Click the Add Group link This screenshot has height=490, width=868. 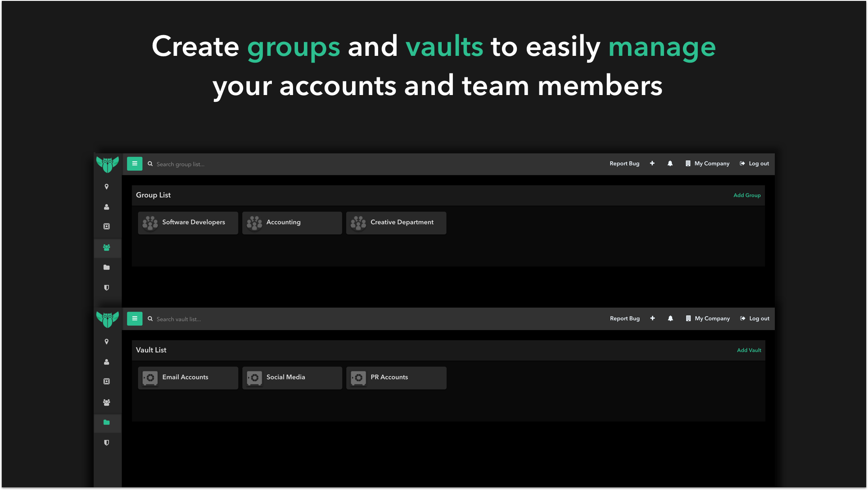(x=747, y=195)
